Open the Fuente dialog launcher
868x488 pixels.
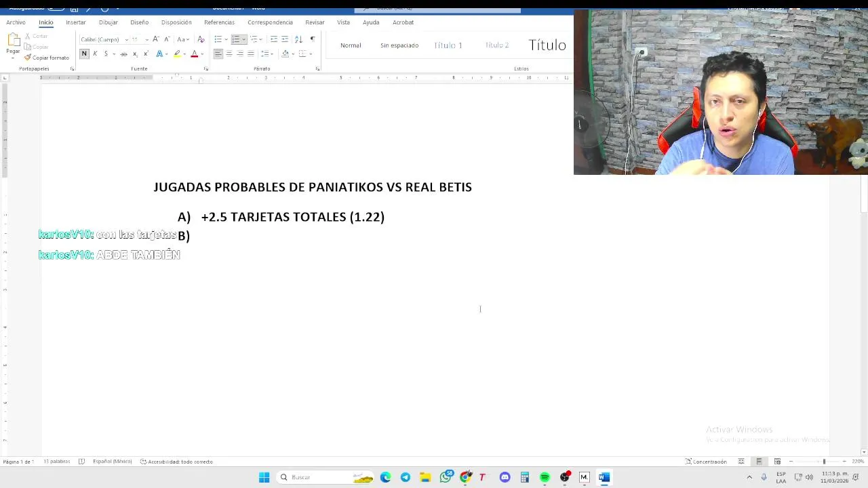point(206,68)
